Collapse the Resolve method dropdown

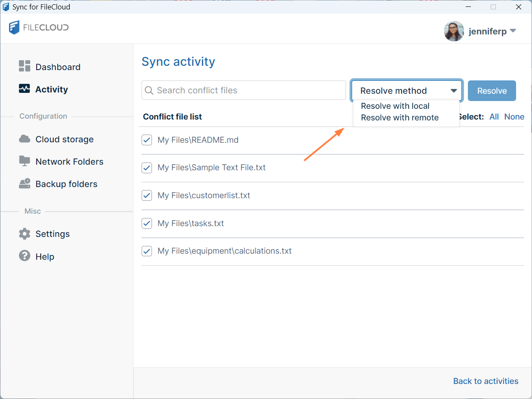click(x=454, y=91)
